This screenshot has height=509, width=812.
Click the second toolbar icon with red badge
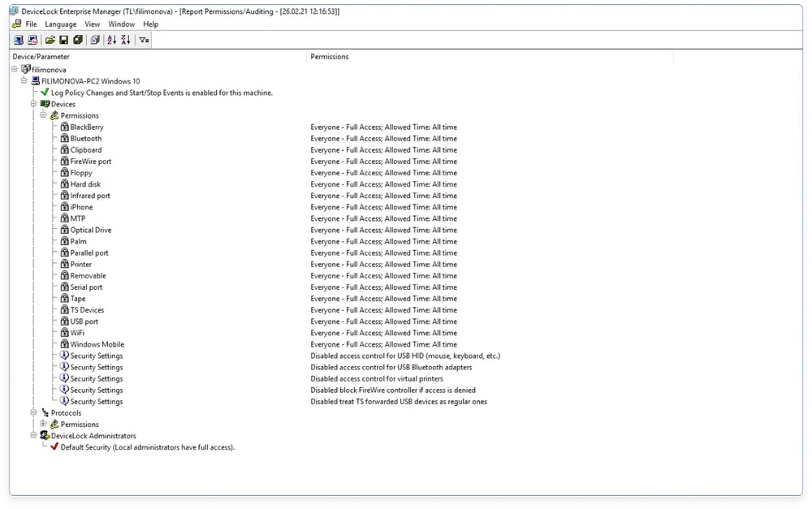(x=32, y=40)
